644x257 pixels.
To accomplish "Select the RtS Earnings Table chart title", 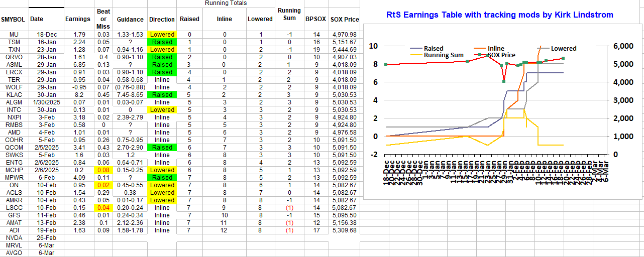I will [x=500, y=15].
